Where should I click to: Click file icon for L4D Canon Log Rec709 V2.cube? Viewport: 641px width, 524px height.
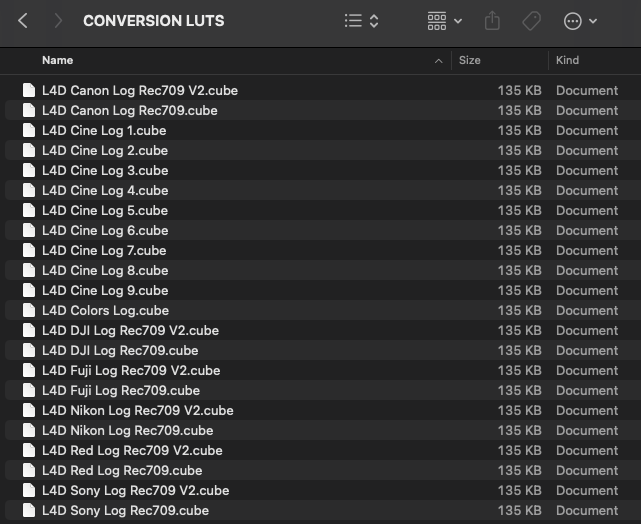coord(29,90)
